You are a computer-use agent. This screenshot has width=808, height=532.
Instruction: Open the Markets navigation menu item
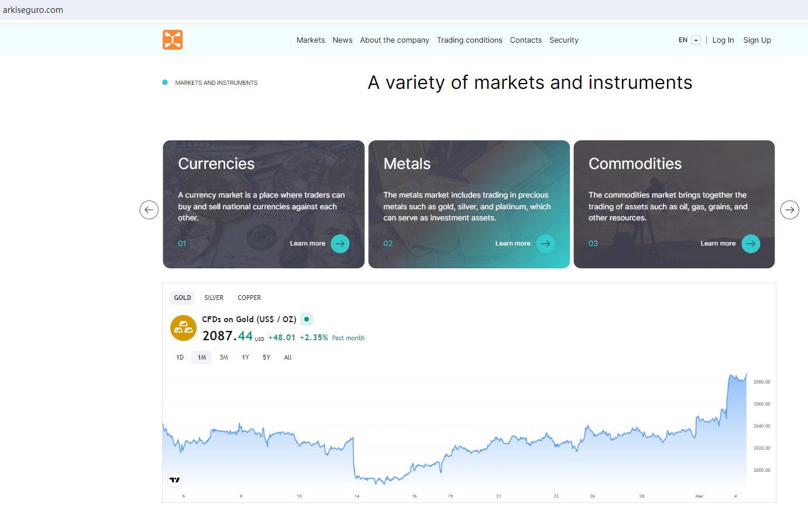coord(311,40)
